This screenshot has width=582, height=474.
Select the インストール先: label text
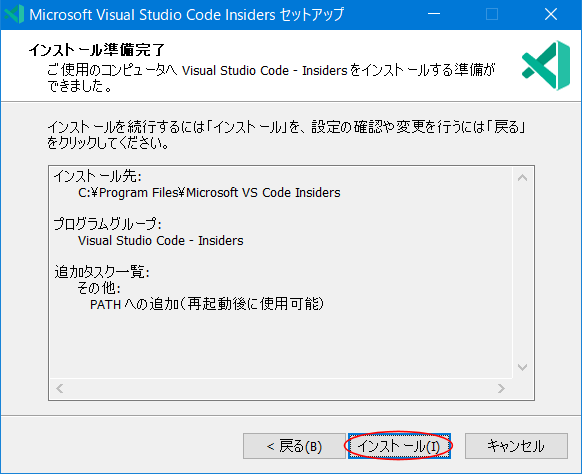pos(98,176)
